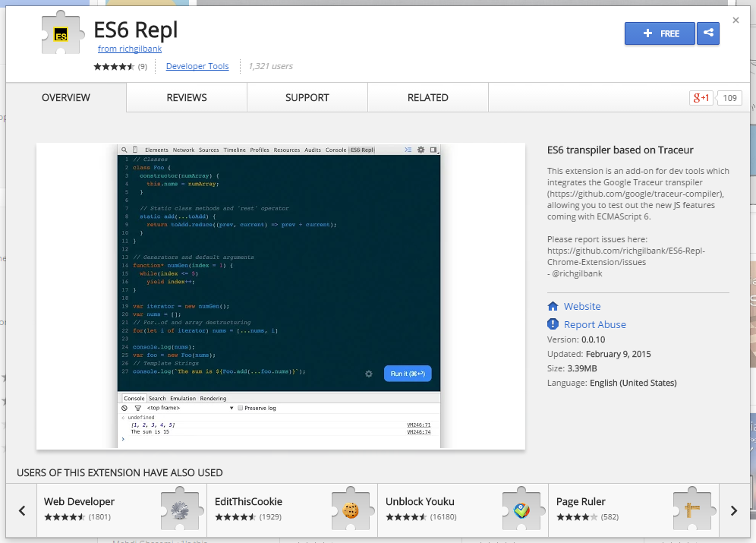Add extension with the FREE button

pos(660,33)
